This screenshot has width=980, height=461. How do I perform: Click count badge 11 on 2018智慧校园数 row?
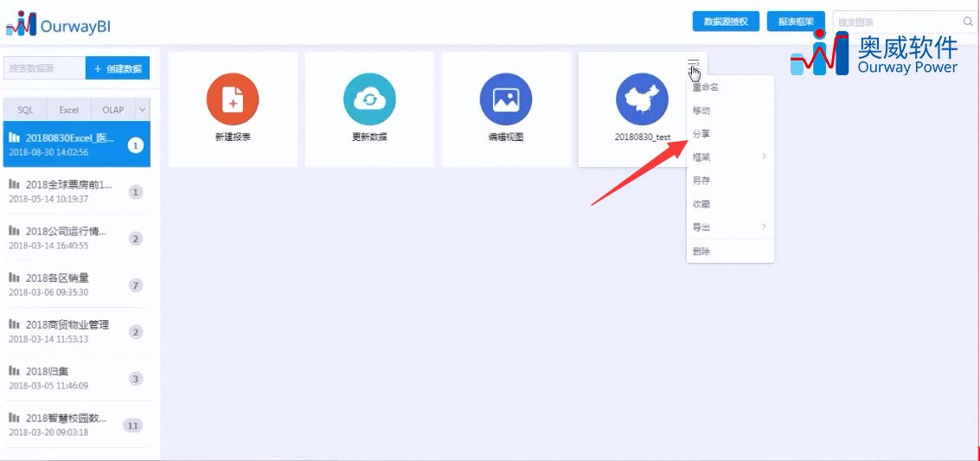[132, 426]
